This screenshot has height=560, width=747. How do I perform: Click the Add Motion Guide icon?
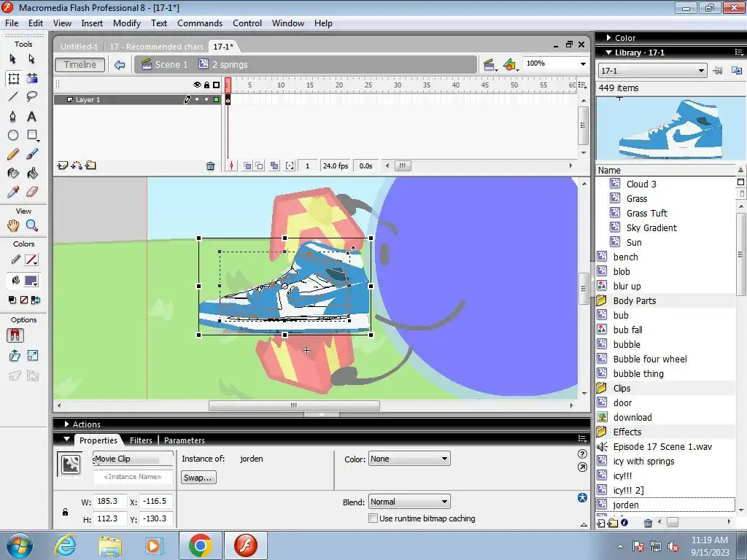click(x=77, y=166)
